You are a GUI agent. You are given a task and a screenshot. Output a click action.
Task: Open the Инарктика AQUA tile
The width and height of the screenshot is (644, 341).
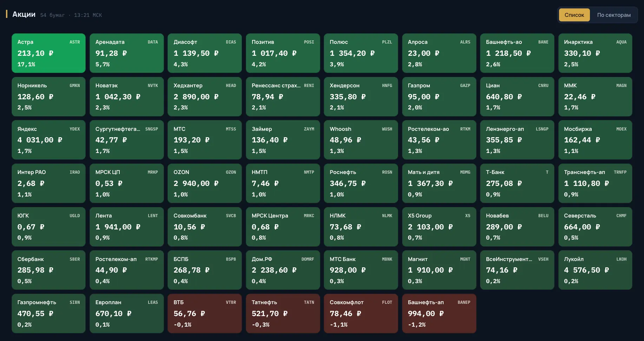pos(595,53)
